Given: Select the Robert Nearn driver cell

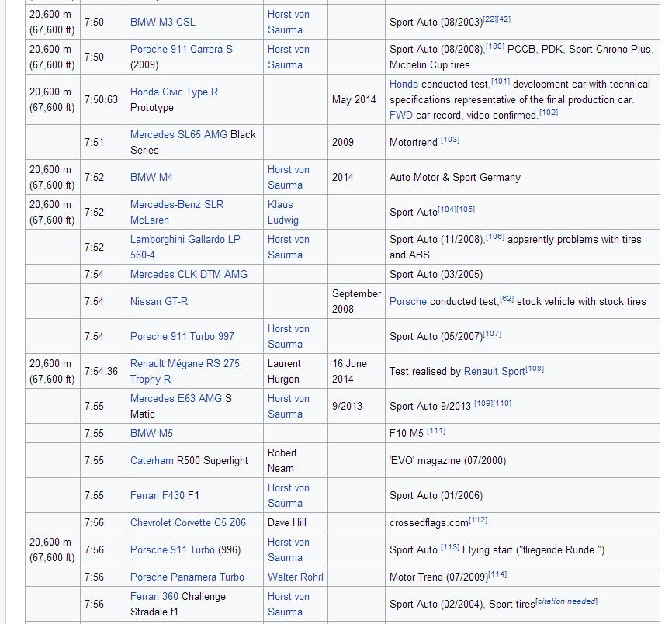Looking at the screenshot, I should 296,461.
